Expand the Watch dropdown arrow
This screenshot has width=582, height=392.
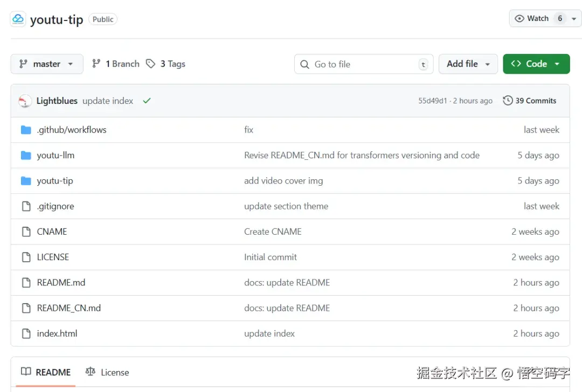[574, 19]
